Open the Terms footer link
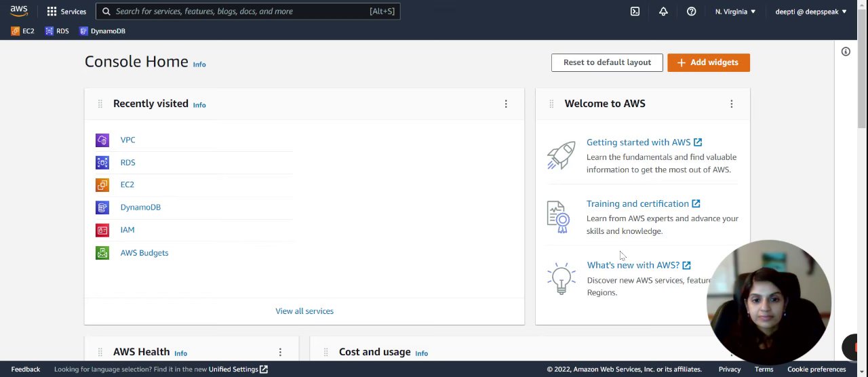 (x=764, y=370)
